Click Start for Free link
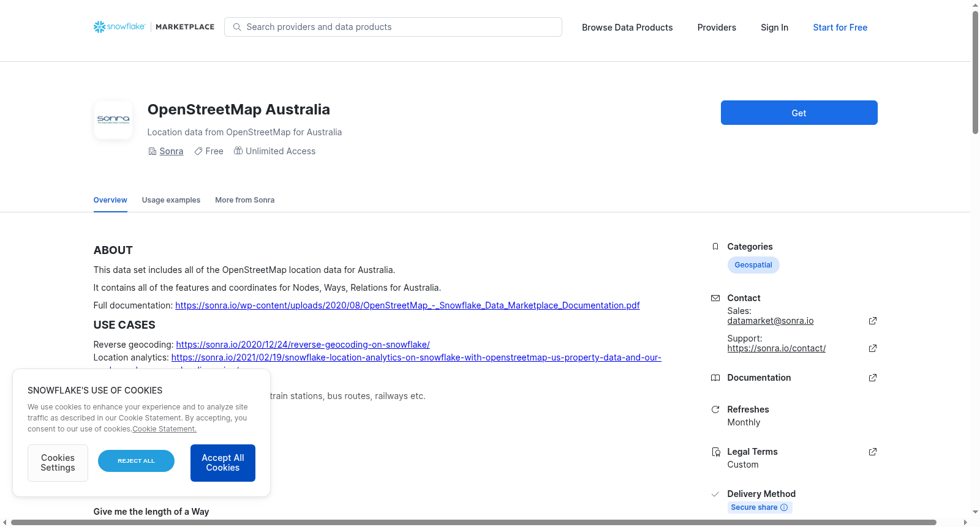Image resolution: width=980 pixels, height=527 pixels. [x=840, y=28]
